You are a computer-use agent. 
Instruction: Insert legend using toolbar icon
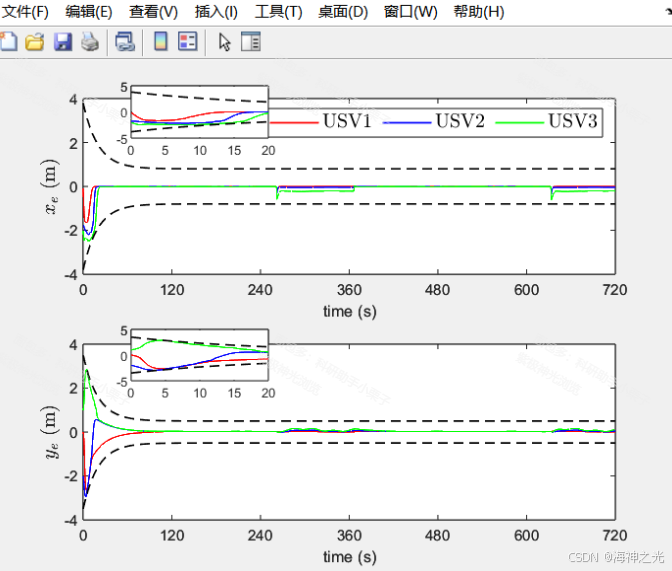pos(188,42)
